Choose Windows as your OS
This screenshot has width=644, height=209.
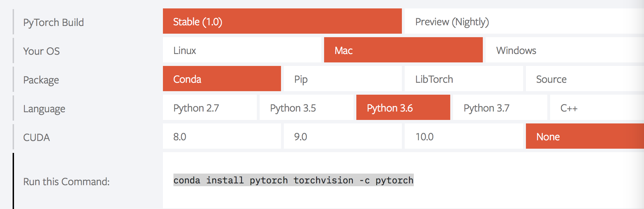(x=565, y=50)
